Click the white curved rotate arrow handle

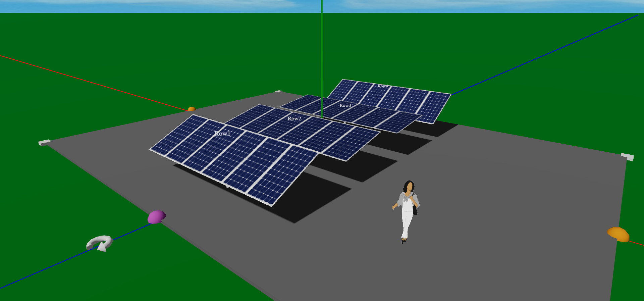click(100, 243)
